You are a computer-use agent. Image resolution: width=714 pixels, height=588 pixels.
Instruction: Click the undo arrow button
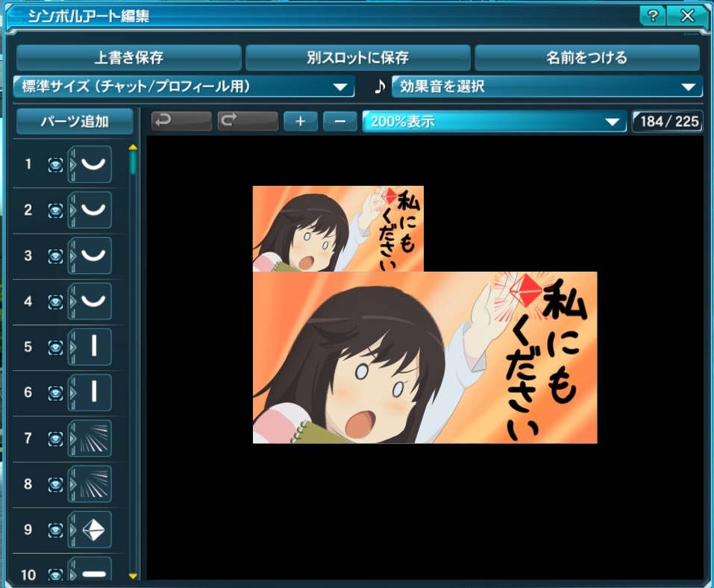pyautogui.click(x=181, y=121)
